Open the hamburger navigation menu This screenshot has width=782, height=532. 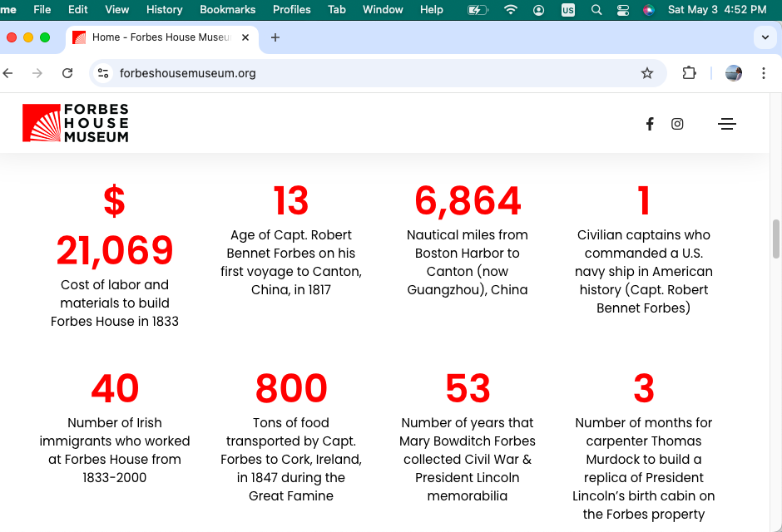(x=726, y=124)
